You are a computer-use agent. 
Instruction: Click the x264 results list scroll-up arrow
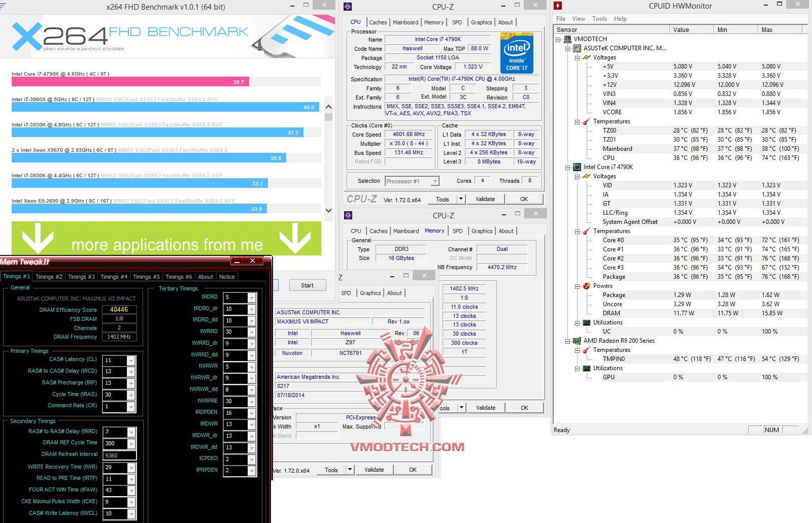pos(328,107)
